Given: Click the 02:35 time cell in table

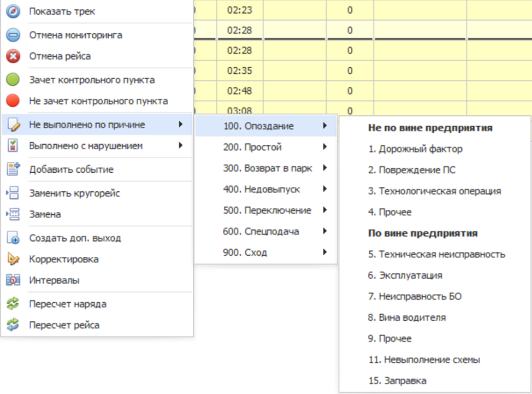Looking at the screenshot, I should [240, 70].
